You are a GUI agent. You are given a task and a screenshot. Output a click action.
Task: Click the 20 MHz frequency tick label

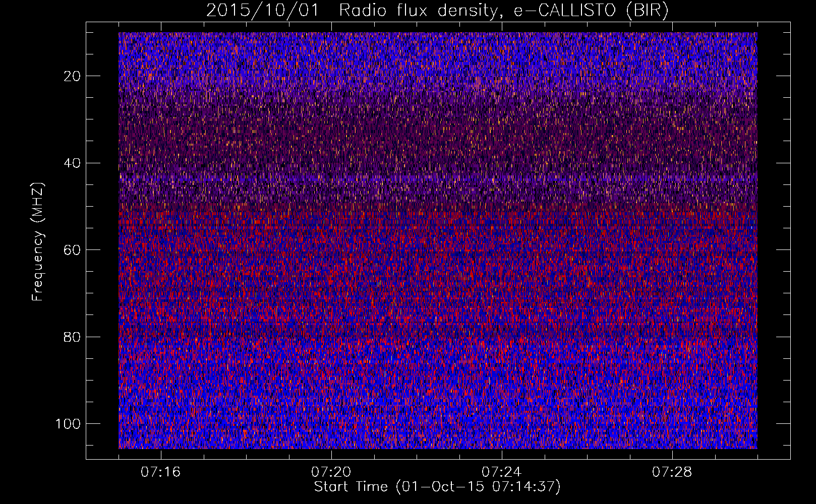[x=73, y=76]
